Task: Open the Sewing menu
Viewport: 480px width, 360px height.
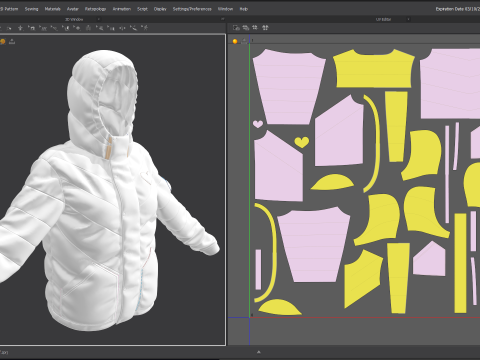Action: click(31, 9)
